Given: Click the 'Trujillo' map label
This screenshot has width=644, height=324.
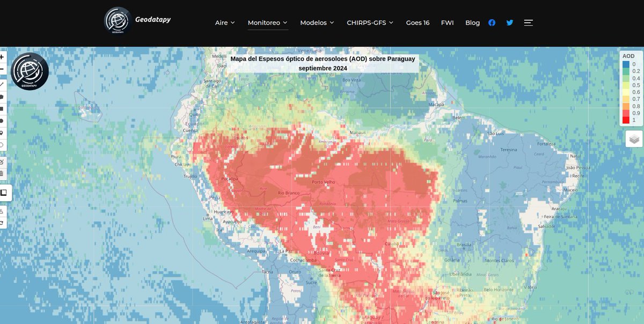Looking at the screenshot, I should [191, 176].
